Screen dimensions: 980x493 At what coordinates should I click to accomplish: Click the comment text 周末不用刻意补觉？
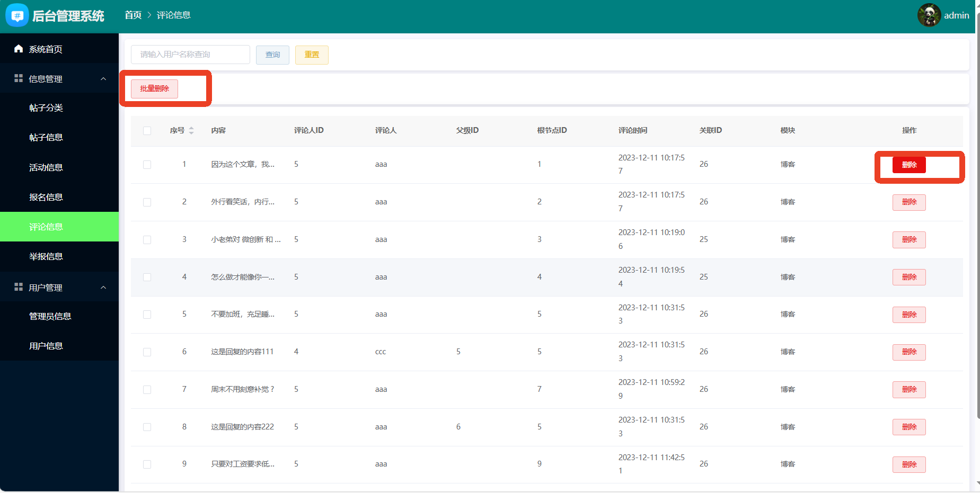(243, 389)
